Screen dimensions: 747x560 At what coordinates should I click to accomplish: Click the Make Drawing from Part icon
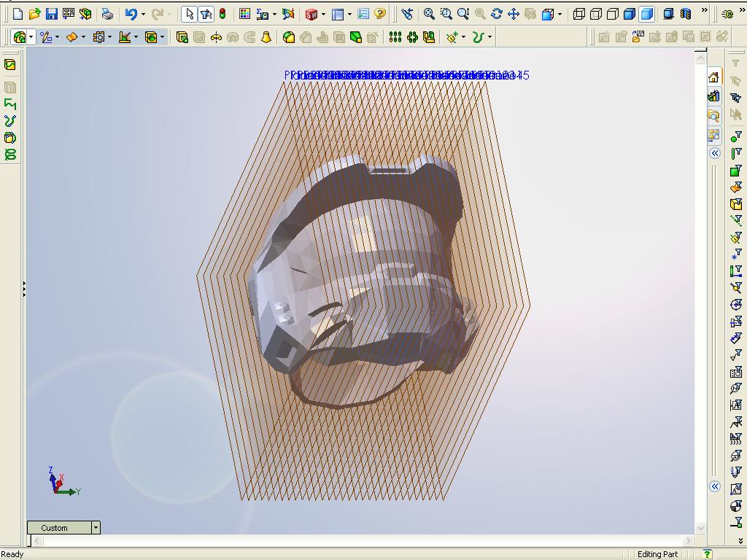tap(69, 14)
